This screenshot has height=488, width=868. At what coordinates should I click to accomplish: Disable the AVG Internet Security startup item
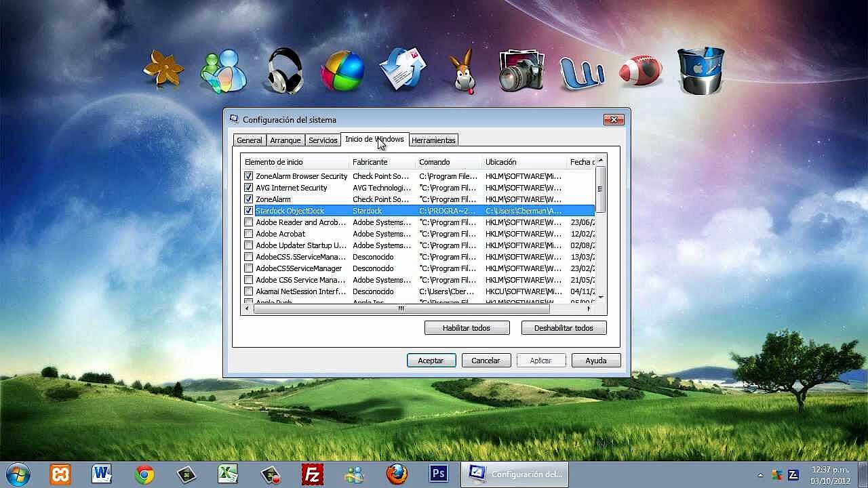(x=248, y=188)
